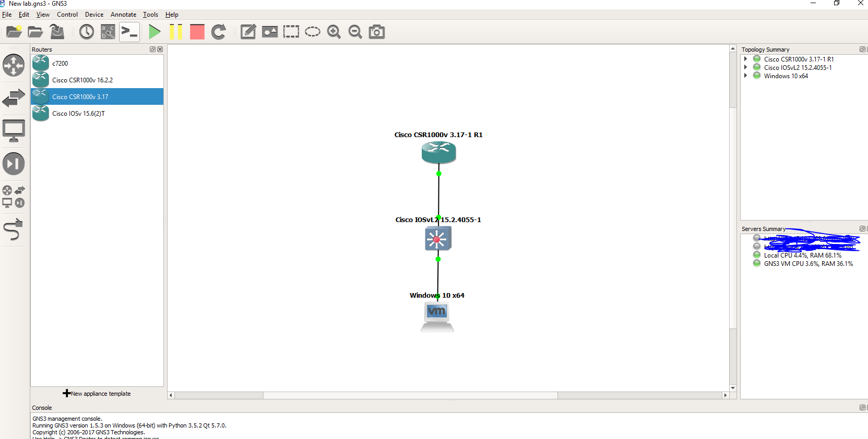Open snapshot manager clock icon
Viewport: 868px width, 439px height.
(x=87, y=32)
